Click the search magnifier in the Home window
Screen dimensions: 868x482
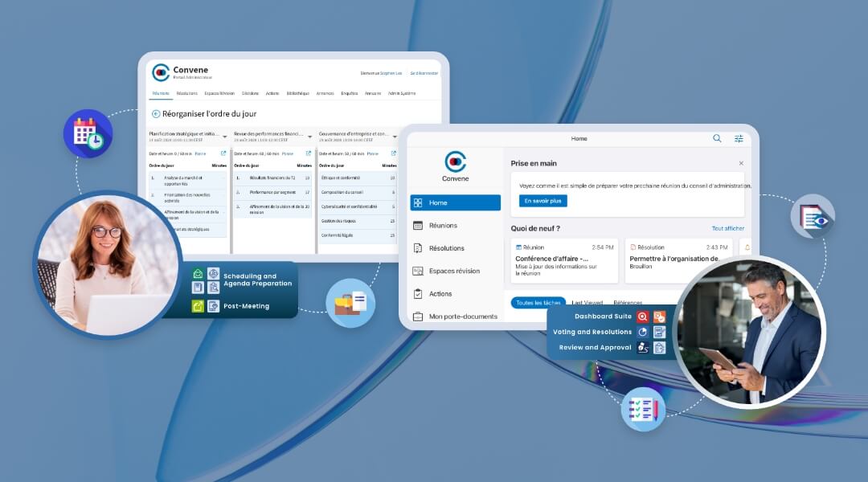point(717,138)
